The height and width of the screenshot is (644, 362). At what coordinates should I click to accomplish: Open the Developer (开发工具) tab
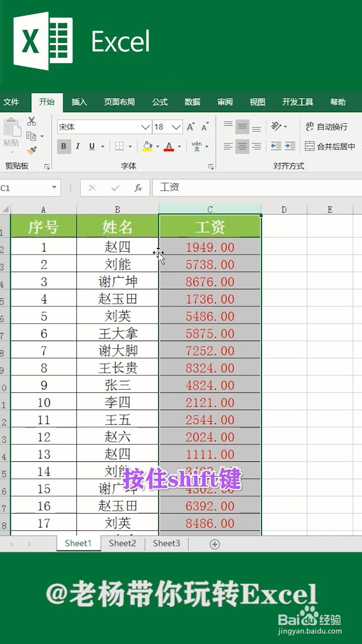click(298, 102)
